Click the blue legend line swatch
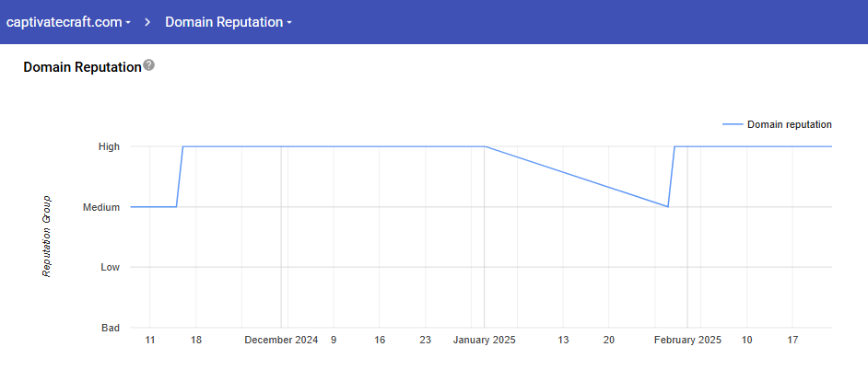 732,124
